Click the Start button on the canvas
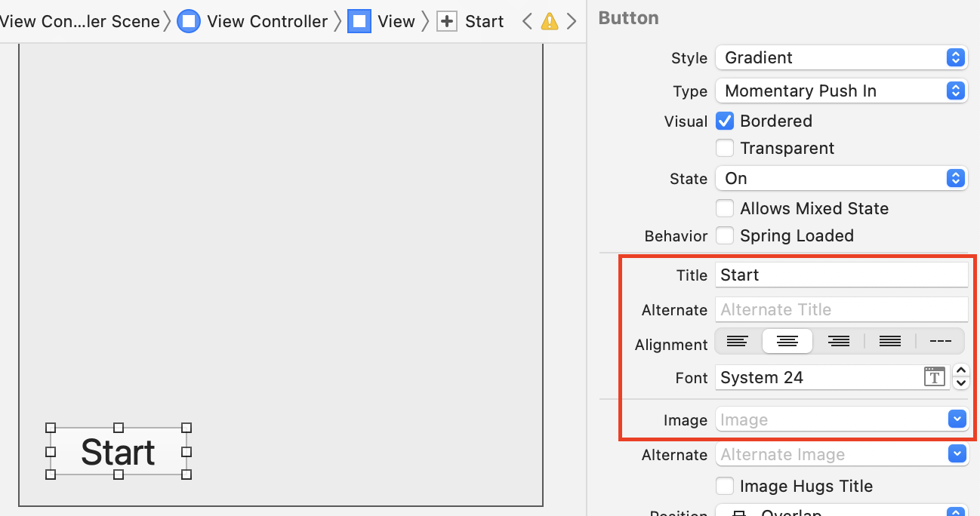980x516 pixels. pos(119,452)
